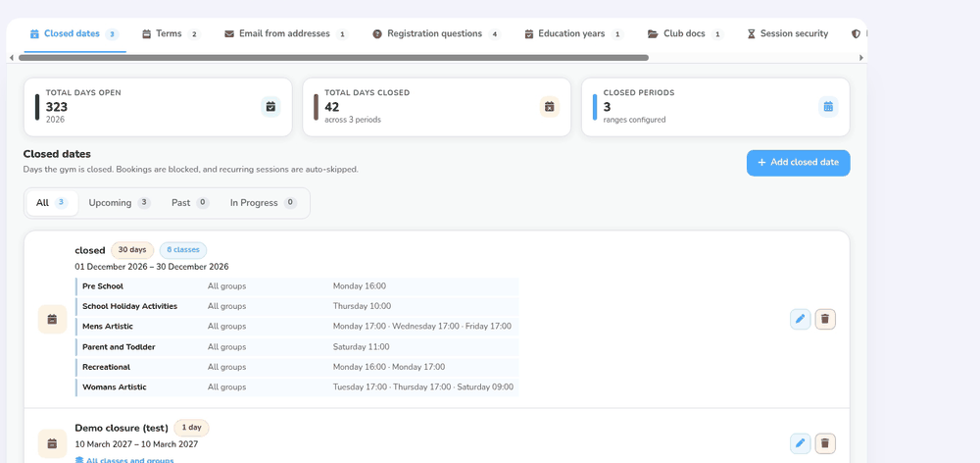
Task: Filter by In Progress closed dates
Action: [263, 203]
